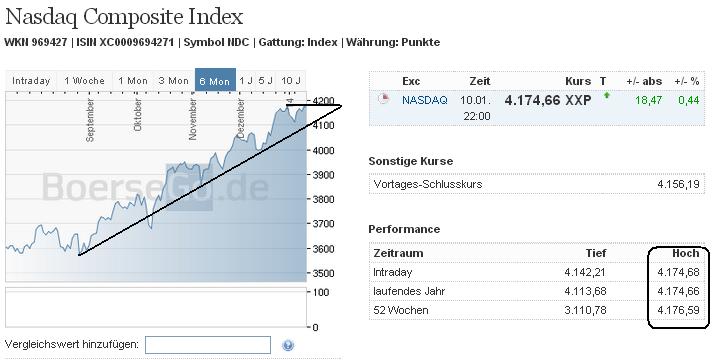Click the Hoch column header
Image resolution: width=714 pixels, height=360 pixels.
(685, 253)
